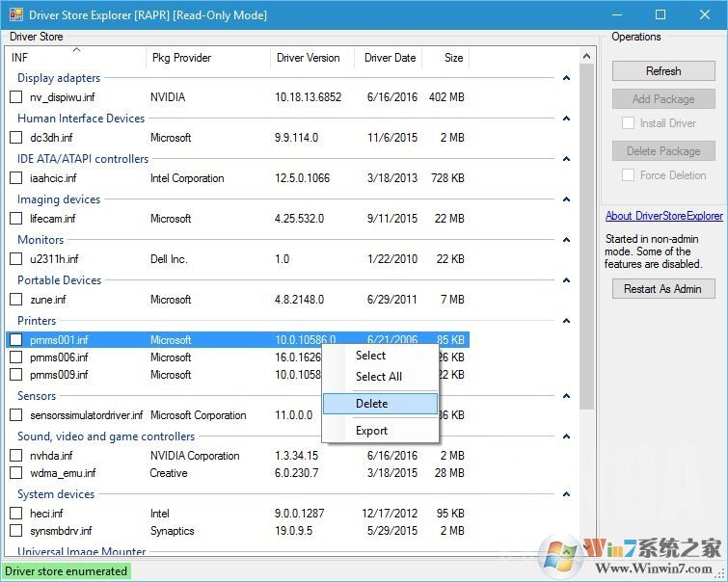Viewport: 728px width, 582px height.
Task: Check the nv_dispiwu.inf driver checkbox
Action: pos(16,97)
